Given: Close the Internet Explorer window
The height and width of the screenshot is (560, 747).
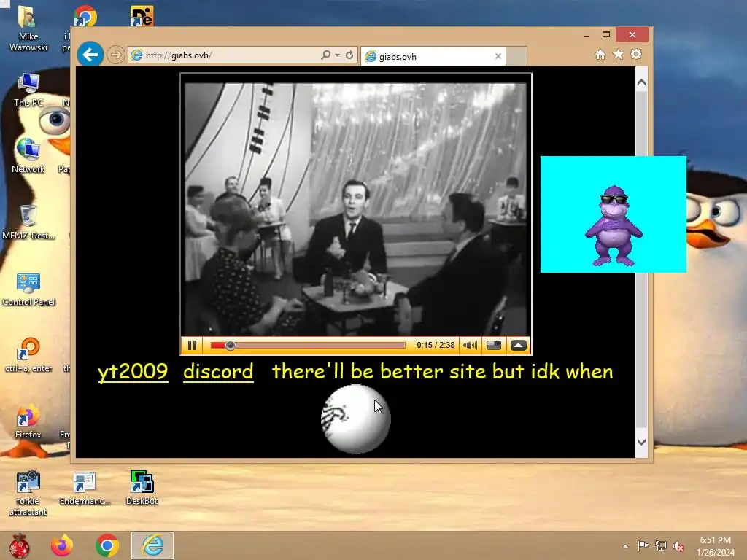Looking at the screenshot, I should click(x=632, y=35).
